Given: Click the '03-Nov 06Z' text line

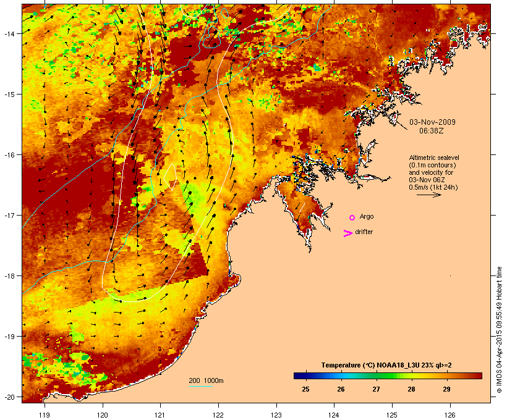Looking at the screenshot, I should point(427,180).
